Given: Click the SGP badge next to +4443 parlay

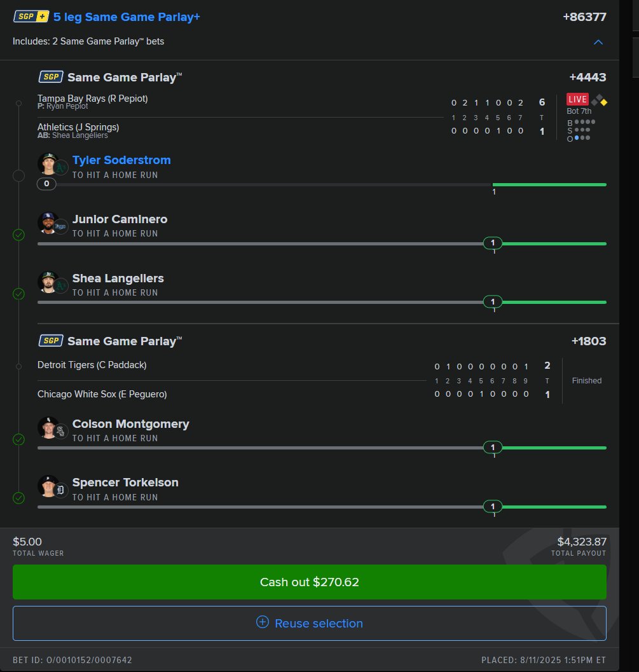Looking at the screenshot, I should coord(51,77).
